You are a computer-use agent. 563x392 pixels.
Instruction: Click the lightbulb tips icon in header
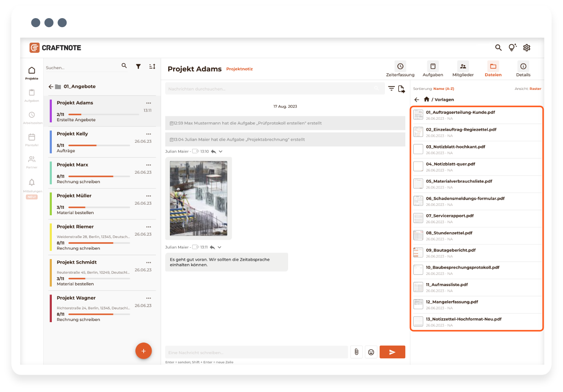click(512, 48)
